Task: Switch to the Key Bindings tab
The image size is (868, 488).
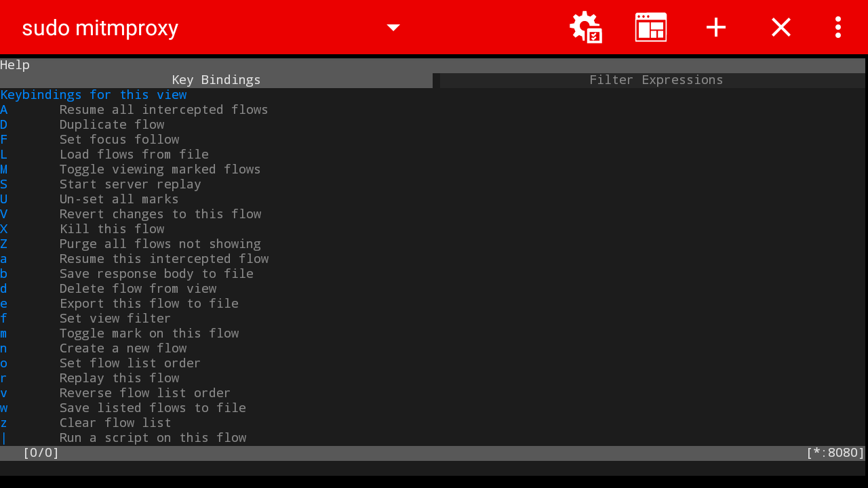Action: click(216, 80)
